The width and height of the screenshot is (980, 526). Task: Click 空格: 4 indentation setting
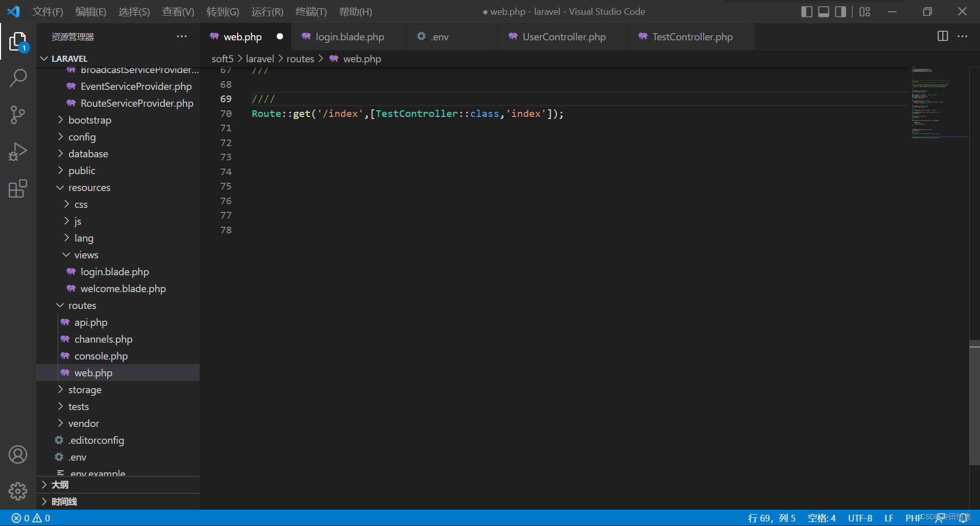click(x=822, y=518)
